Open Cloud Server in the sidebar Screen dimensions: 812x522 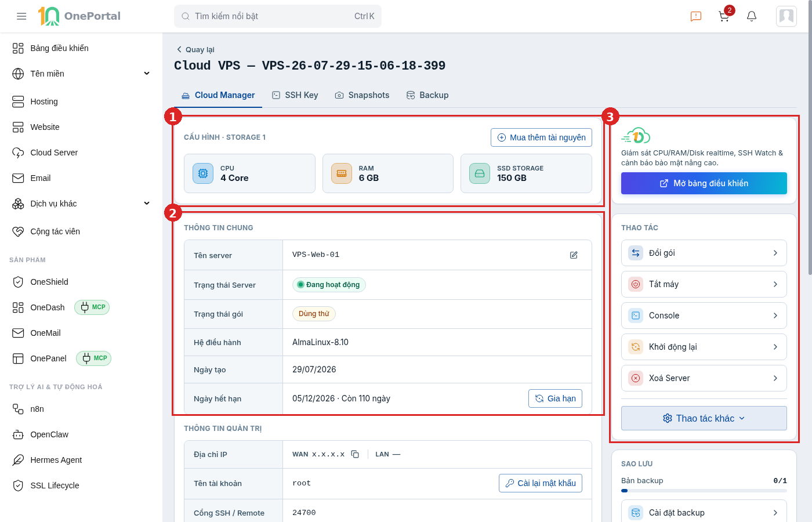point(81,153)
